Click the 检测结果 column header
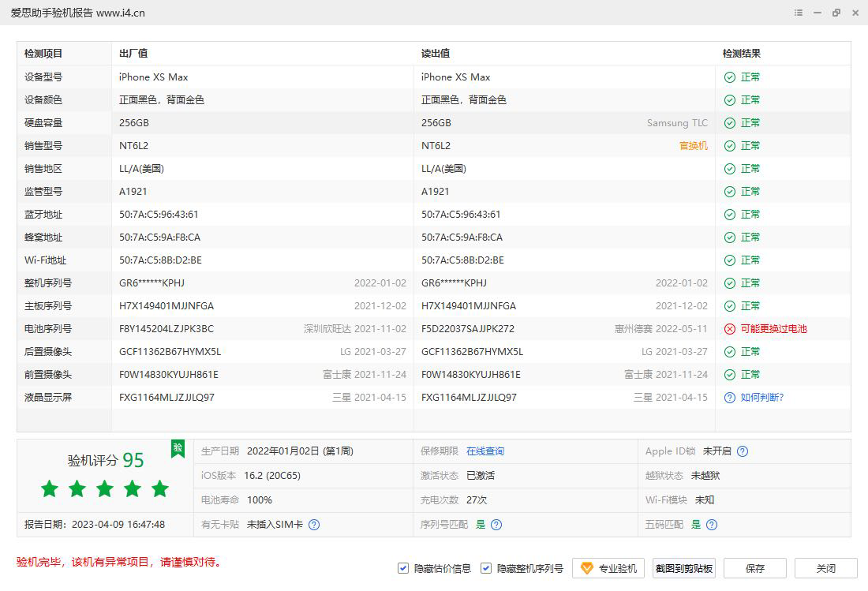 point(742,54)
